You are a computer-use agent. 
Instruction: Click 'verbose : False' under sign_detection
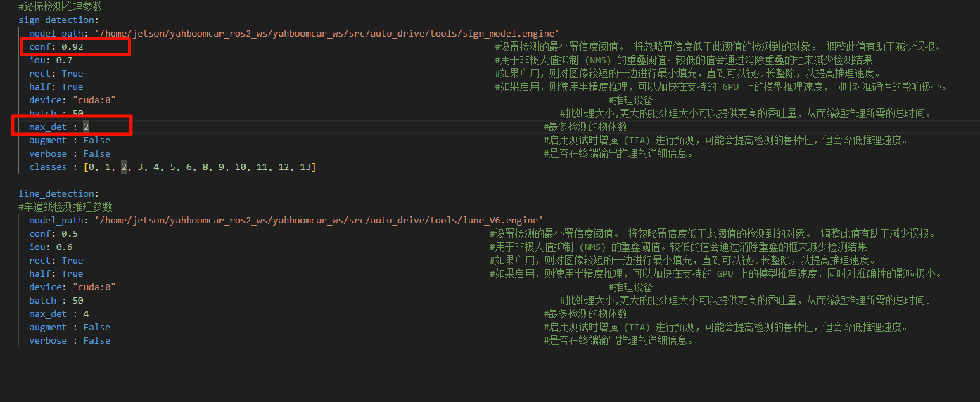pyautogui.click(x=70, y=153)
